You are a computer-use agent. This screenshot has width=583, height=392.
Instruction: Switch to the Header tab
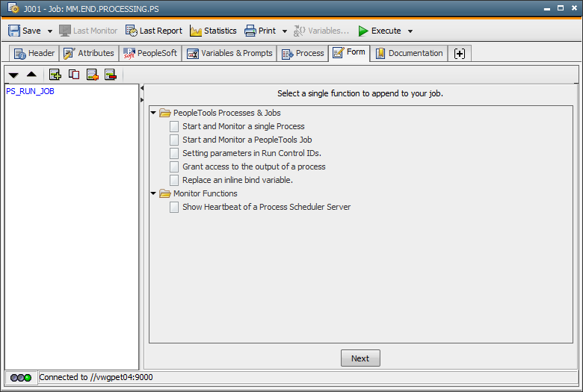34,54
